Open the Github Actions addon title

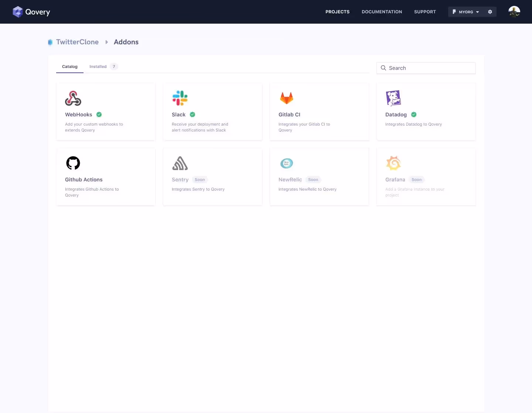(x=84, y=180)
